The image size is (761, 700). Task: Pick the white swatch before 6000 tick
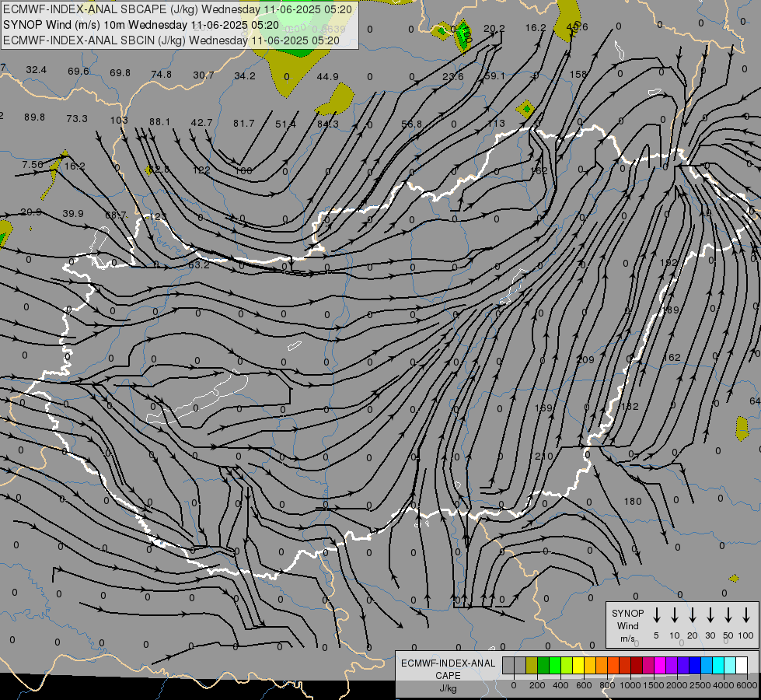point(741,666)
